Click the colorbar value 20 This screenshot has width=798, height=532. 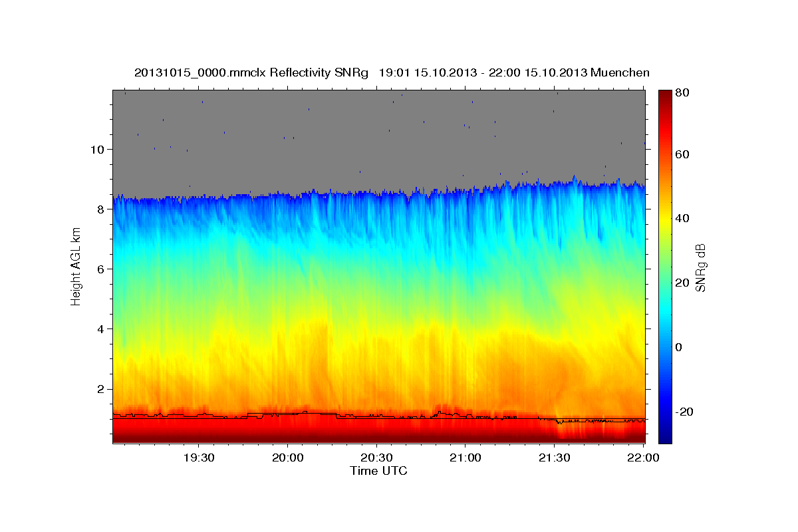[x=684, y=283]
